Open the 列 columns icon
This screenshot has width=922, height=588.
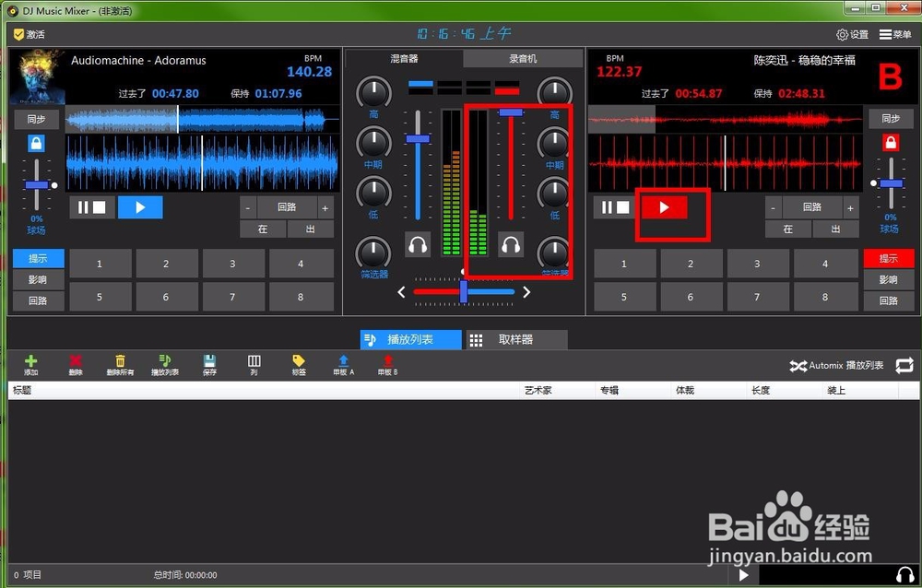(254, 365)
